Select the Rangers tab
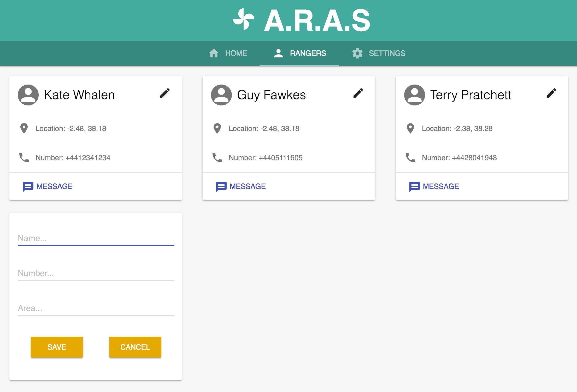Image resolution: width=577 pixels, height=392 pixels. point(300,53)
